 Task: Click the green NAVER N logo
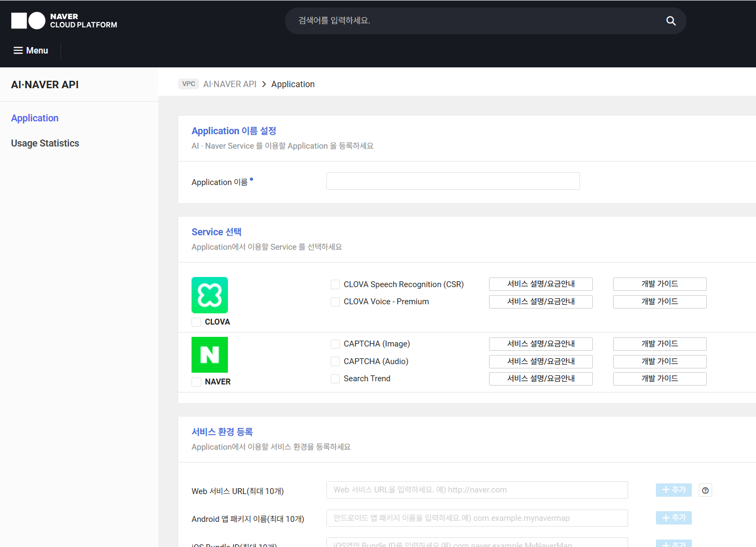tap(210, 355)
